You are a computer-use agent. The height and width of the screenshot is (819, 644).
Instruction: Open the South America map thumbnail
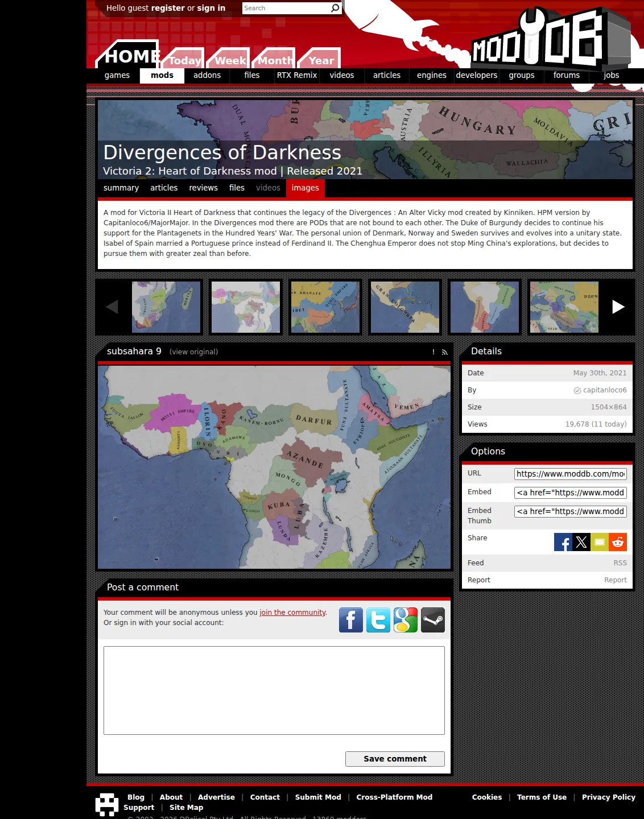pos(485,307)
